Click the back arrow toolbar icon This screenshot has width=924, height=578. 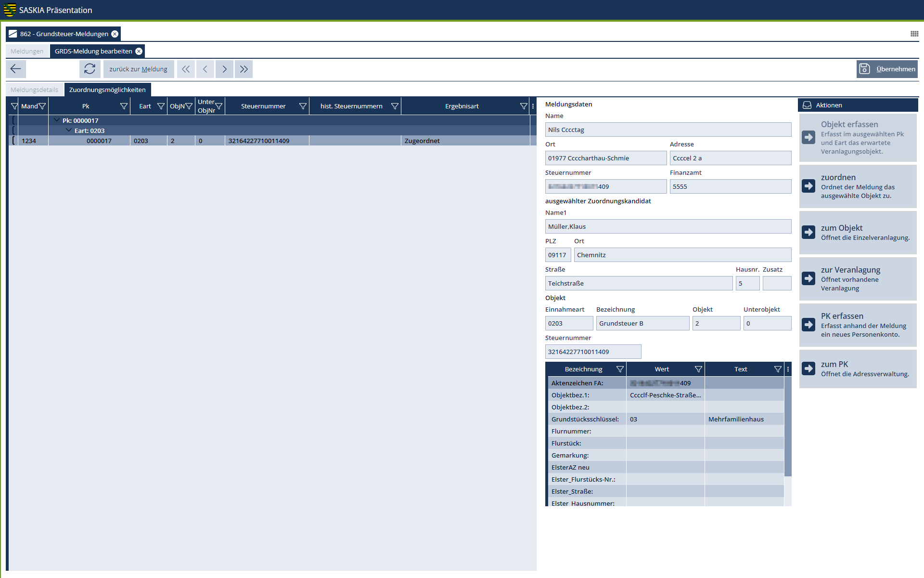(x=16, y=69)
